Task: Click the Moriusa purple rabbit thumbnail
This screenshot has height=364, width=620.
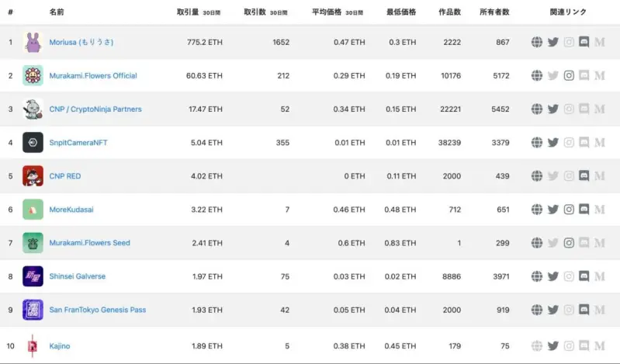Action: [33, 42]
